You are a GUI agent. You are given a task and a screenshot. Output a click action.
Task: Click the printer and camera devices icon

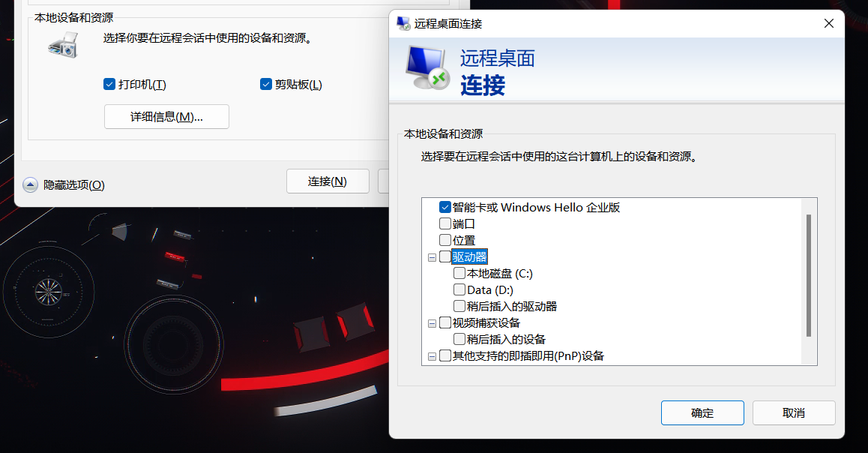pyautogui.click(x=63, y=46)
